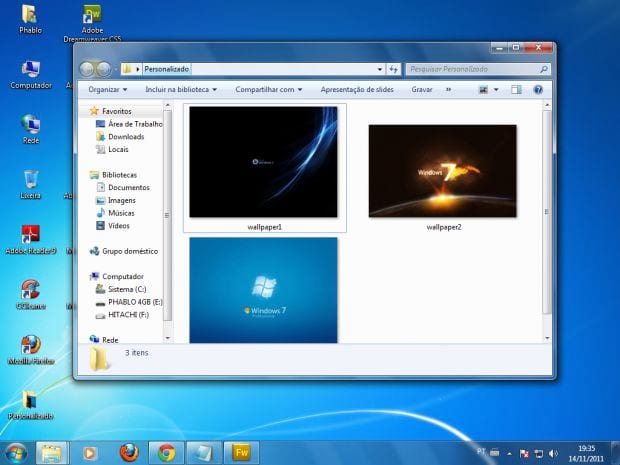Toggle the preview pane button
This screenshot has width=620, height=465.
[518, 89]
